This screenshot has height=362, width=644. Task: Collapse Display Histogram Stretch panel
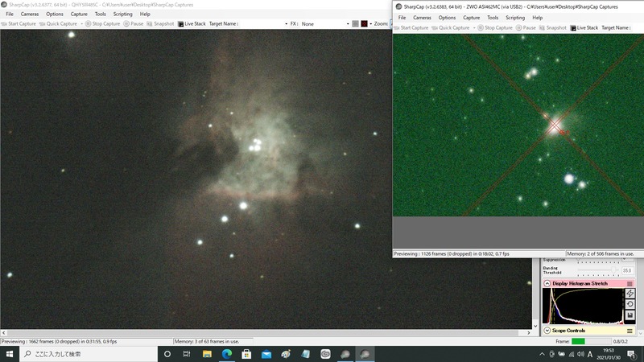tap(547, 284)
